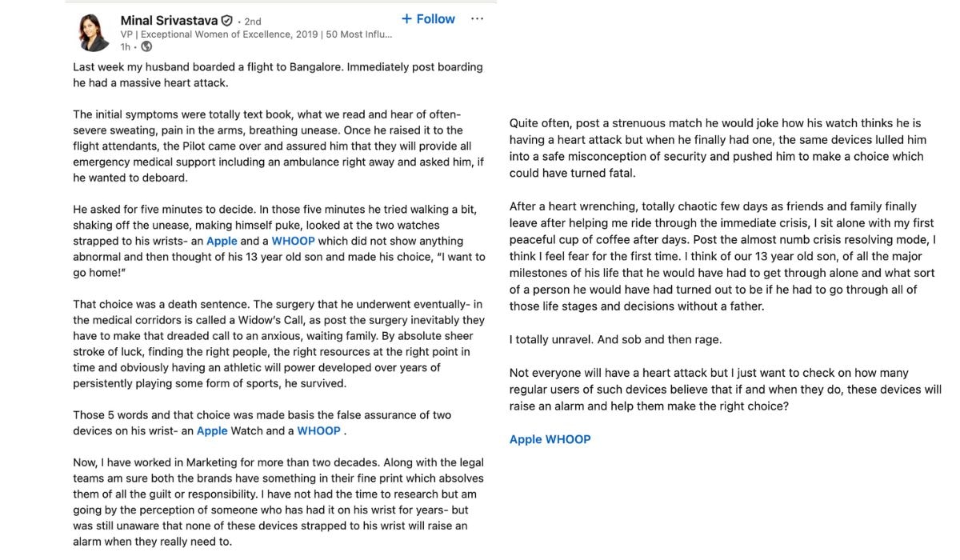
Task: Click the Apple link before 'Watch and a'
Action: click(x=212, y=431)
